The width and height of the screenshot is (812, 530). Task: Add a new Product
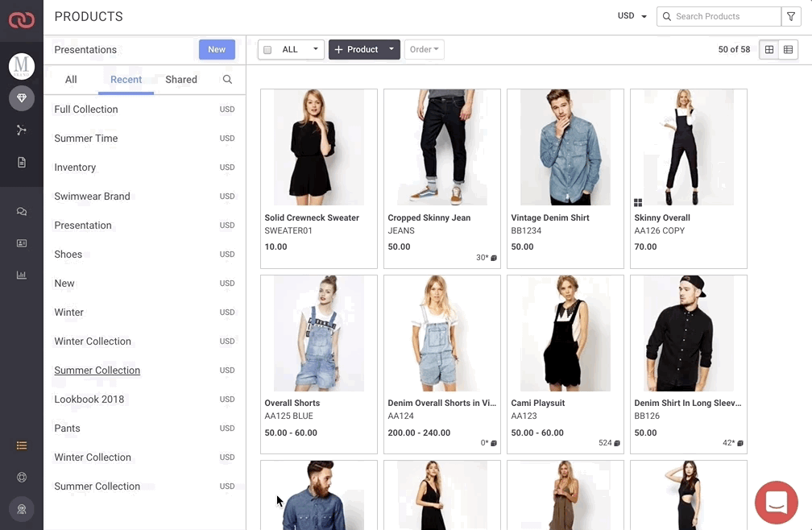pyautogui.click(x=356, y=50)
